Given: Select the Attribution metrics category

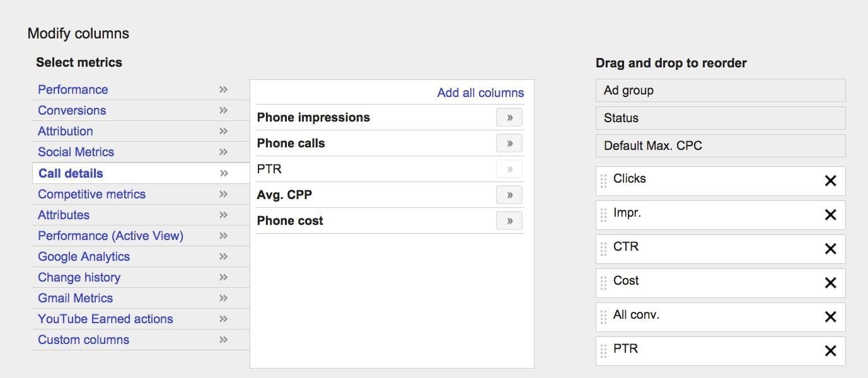Looking at the screenshot, I should (x=65, y=131).
